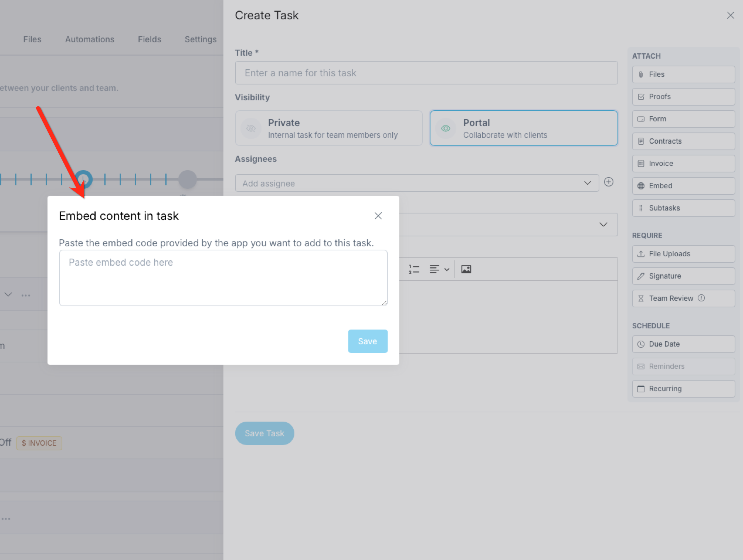The image size is (743, 560).
Task: Switch to the Automations tab
Action: click(x=90, y=39)
